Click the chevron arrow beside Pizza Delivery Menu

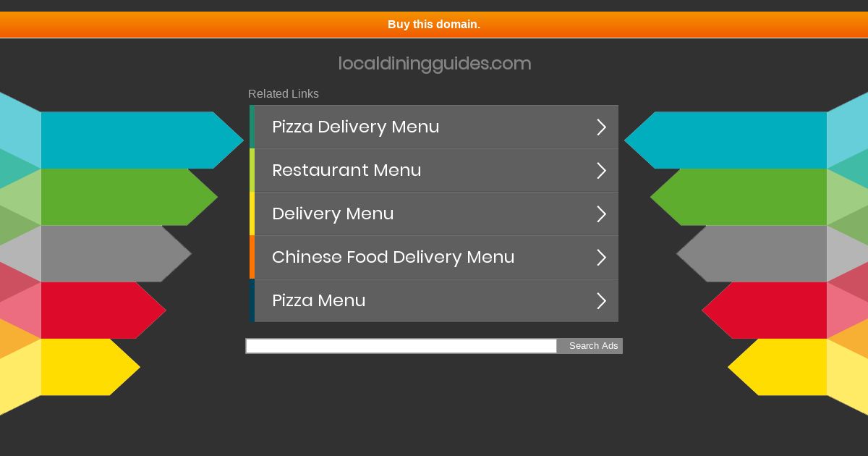(x=601, y=127)
